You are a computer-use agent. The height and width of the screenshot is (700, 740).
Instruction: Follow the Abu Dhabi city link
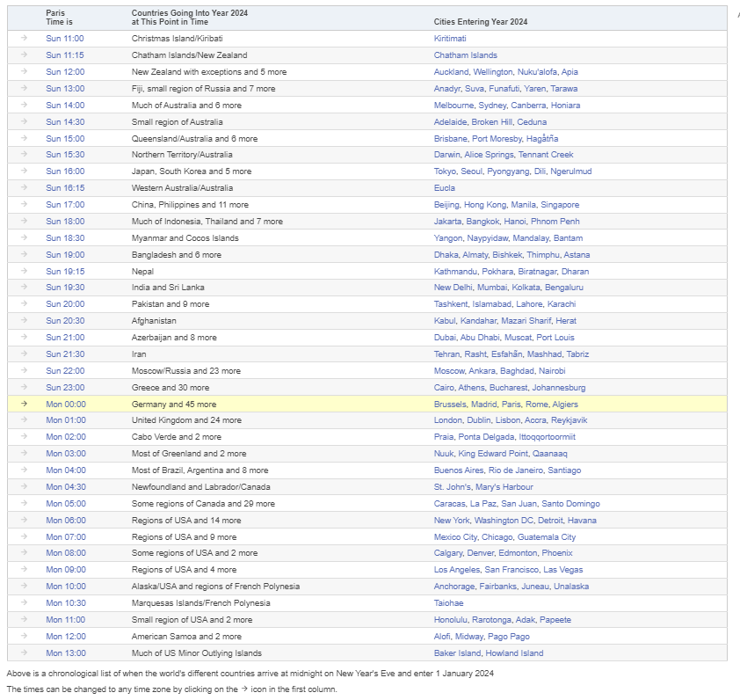[480, 337]
